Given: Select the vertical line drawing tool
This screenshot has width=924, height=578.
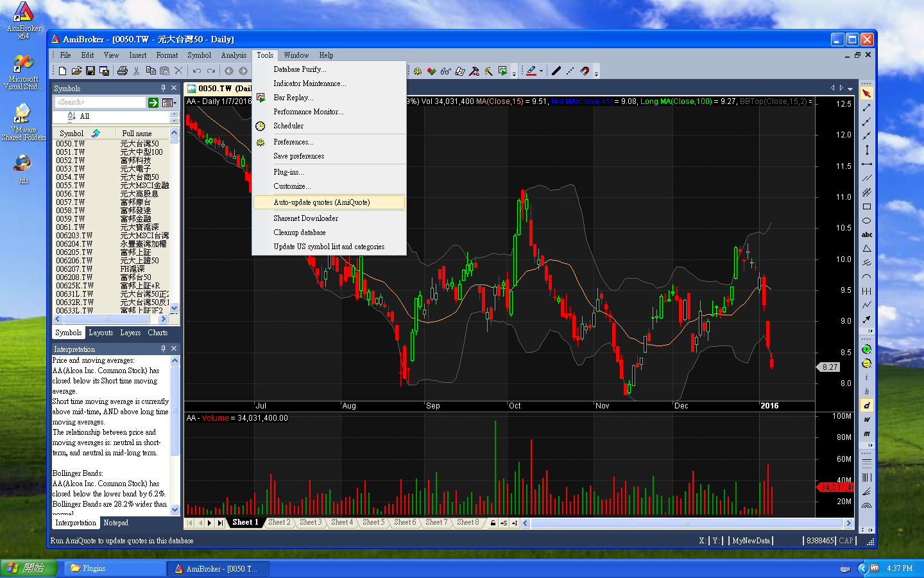Looking at the screenshot, I should click(867, 150).
